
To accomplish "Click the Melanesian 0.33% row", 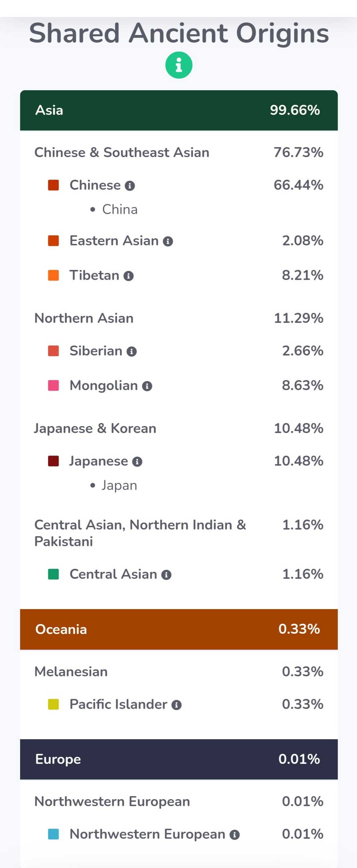I will [x=179, y=672].
